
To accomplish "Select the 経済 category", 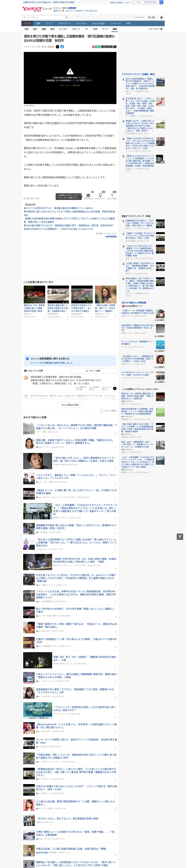I will pyautogui.click(x=52, y=29).
